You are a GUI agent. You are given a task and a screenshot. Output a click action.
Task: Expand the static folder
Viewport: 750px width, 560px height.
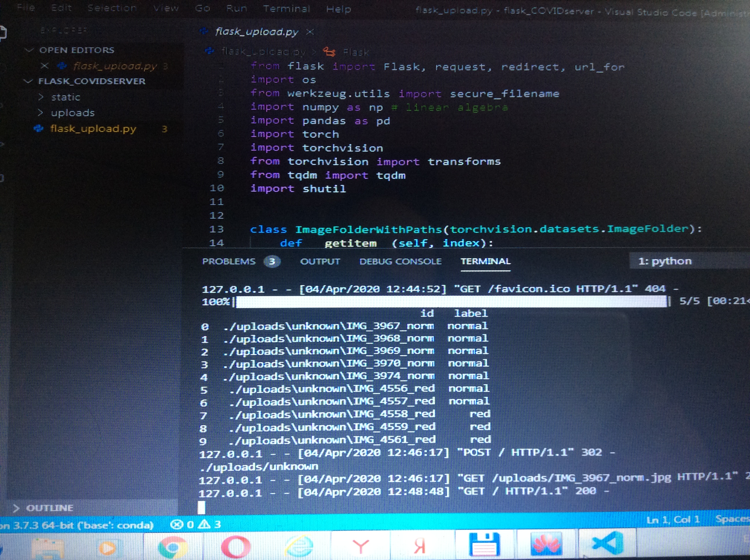tap(65, 97)
